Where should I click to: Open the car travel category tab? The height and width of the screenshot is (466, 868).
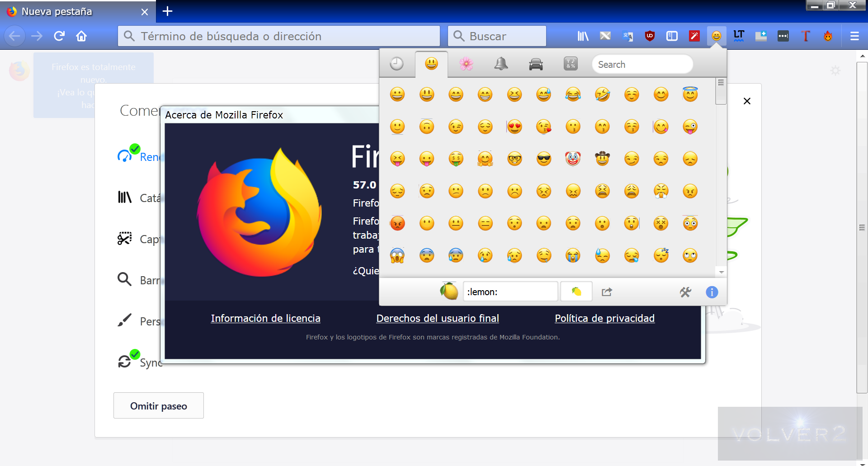point(536,64)
